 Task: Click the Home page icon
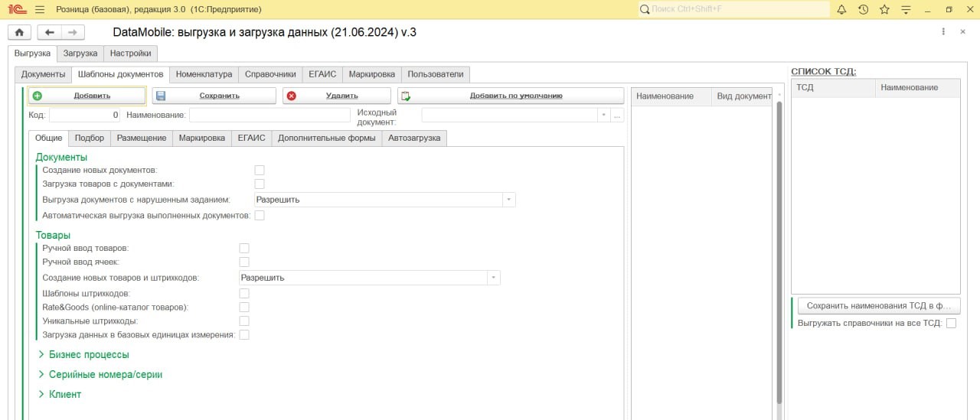19,32
